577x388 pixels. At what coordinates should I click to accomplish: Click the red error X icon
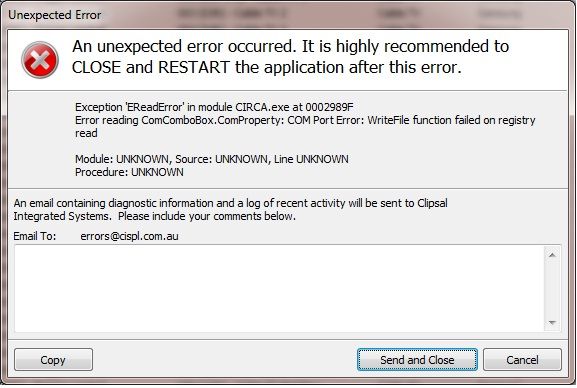pos(40,60)
